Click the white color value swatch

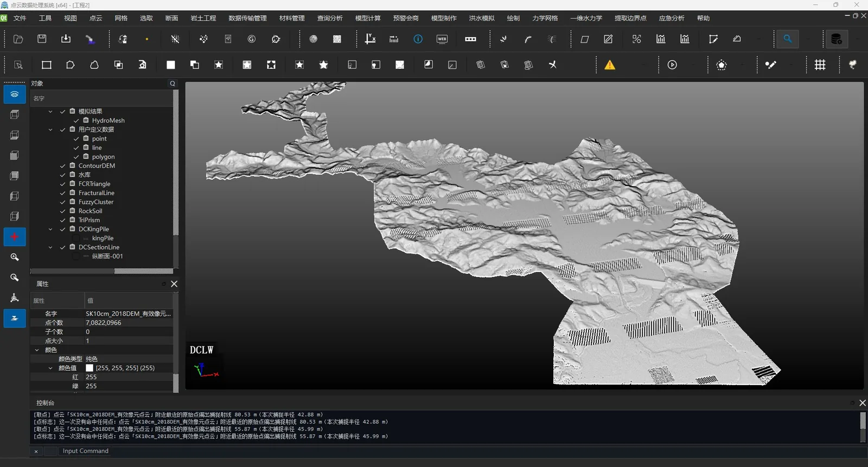[90, 368]
